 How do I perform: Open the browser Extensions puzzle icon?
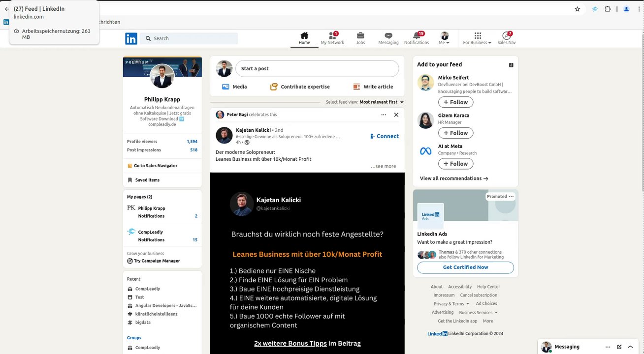point(608,9)
